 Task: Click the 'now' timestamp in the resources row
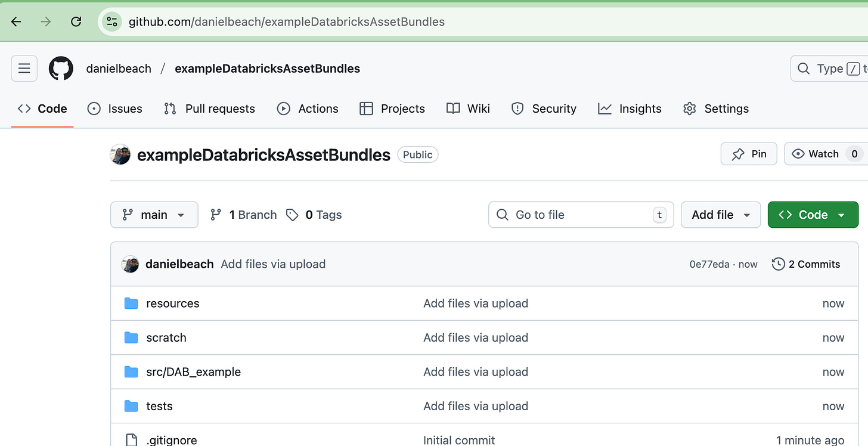[833, 303]
